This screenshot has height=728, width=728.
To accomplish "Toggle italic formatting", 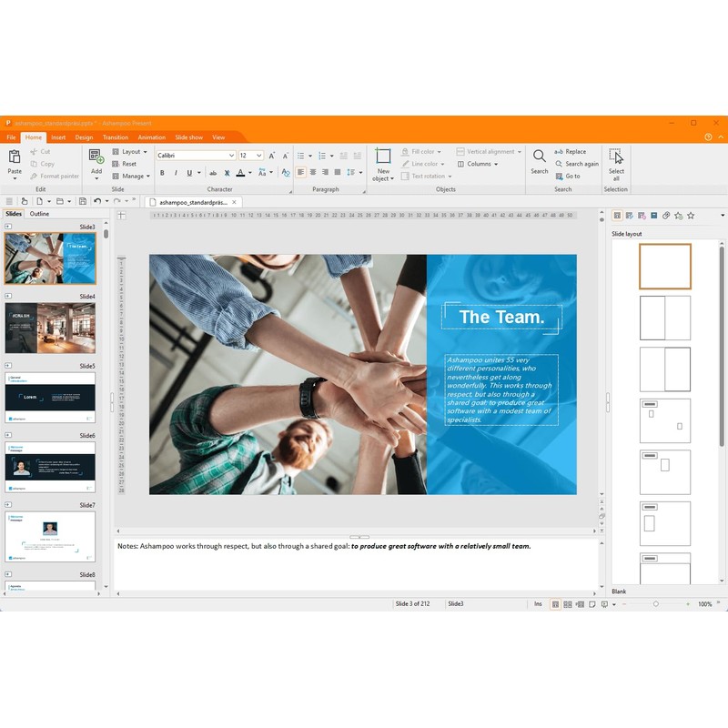I will click(x=176, y=172).
